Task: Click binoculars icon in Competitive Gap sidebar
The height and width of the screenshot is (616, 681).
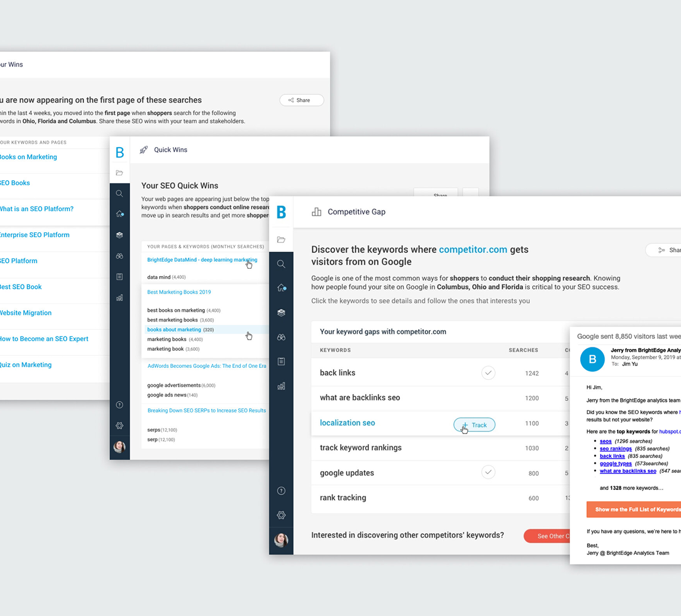Action: (x=281, y=337)
